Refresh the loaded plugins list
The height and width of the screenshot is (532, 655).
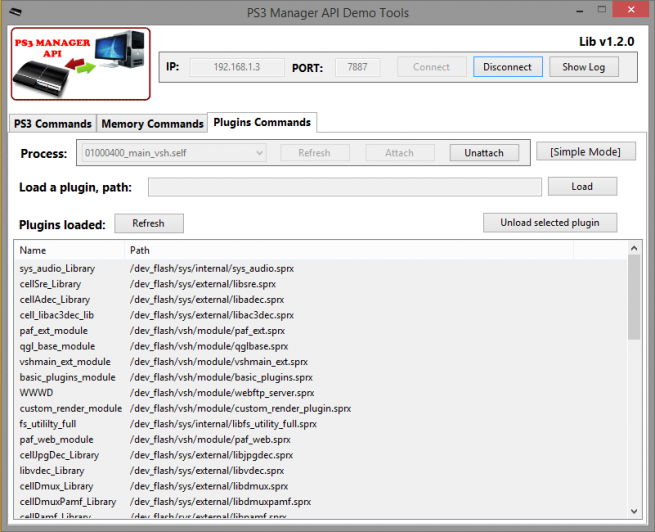(148, 223)
